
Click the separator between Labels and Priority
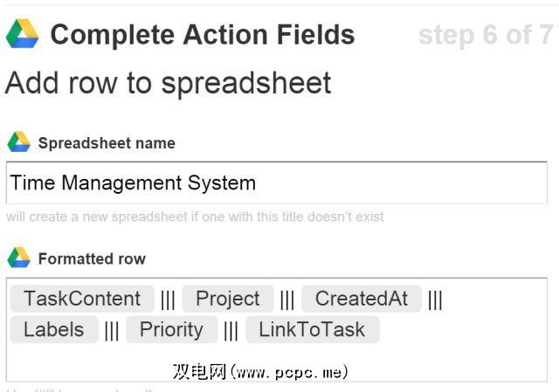[112, 331]
